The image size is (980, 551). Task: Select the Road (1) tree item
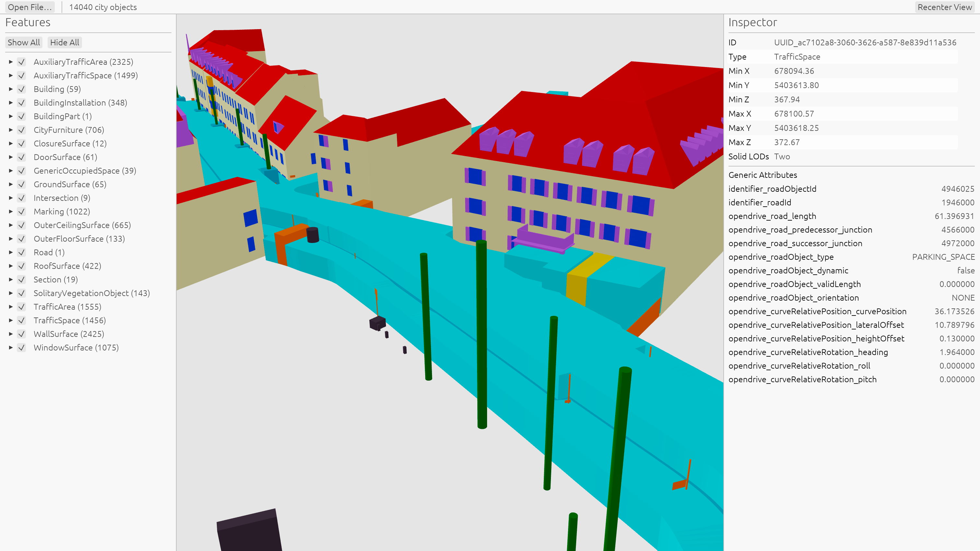49,252
